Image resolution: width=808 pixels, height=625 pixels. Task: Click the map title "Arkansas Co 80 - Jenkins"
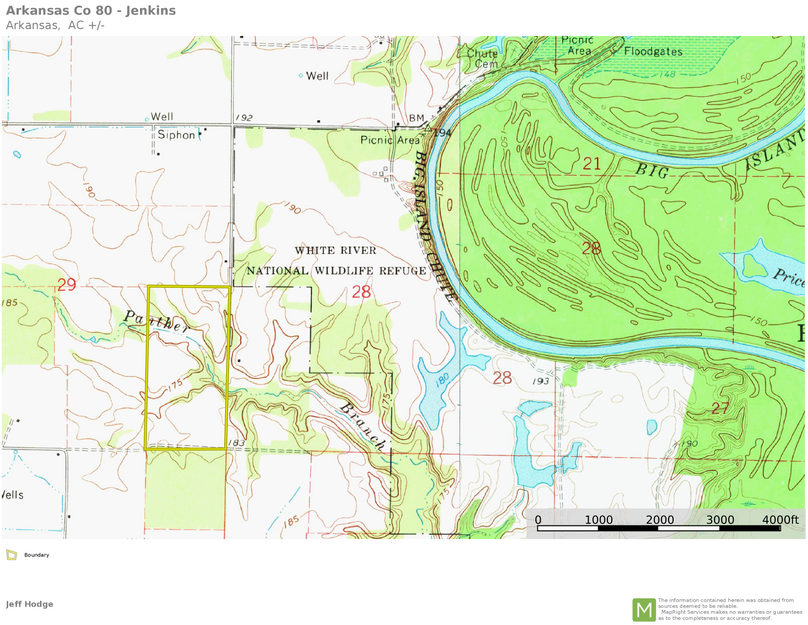pos(91,10)
